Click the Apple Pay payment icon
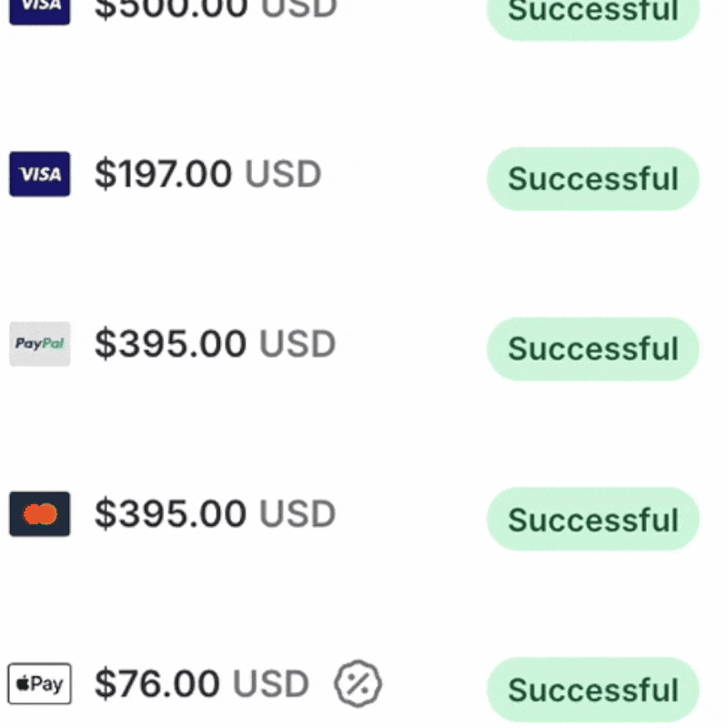This screenshot has height=728, width=728. pos(40,684)
